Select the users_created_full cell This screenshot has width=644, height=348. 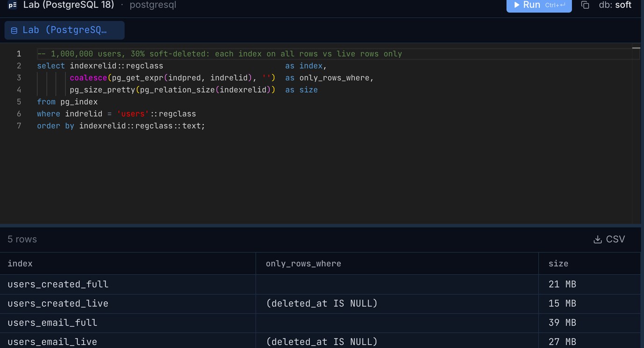pyautogui.click(x=128, y=284)
